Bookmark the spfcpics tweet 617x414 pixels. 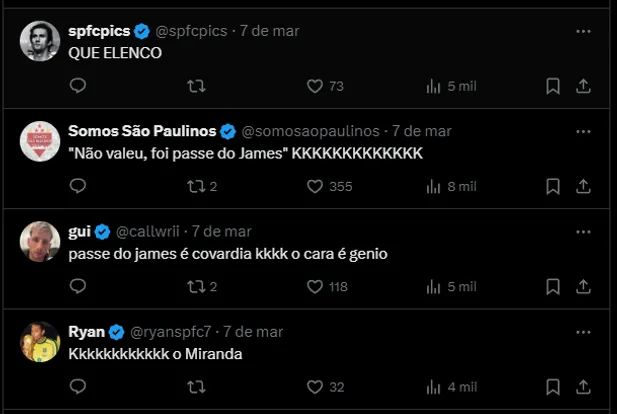552,87
